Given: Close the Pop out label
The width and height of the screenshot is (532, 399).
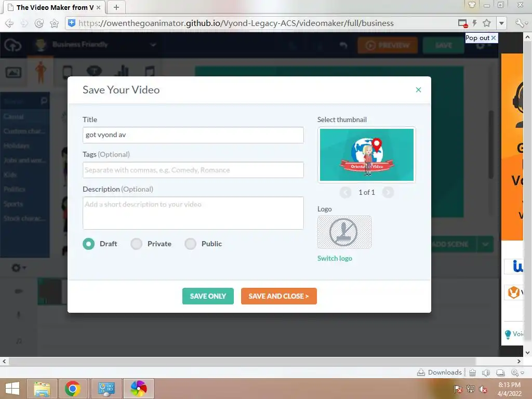Looking at the screenshot, I should (494, 38).
